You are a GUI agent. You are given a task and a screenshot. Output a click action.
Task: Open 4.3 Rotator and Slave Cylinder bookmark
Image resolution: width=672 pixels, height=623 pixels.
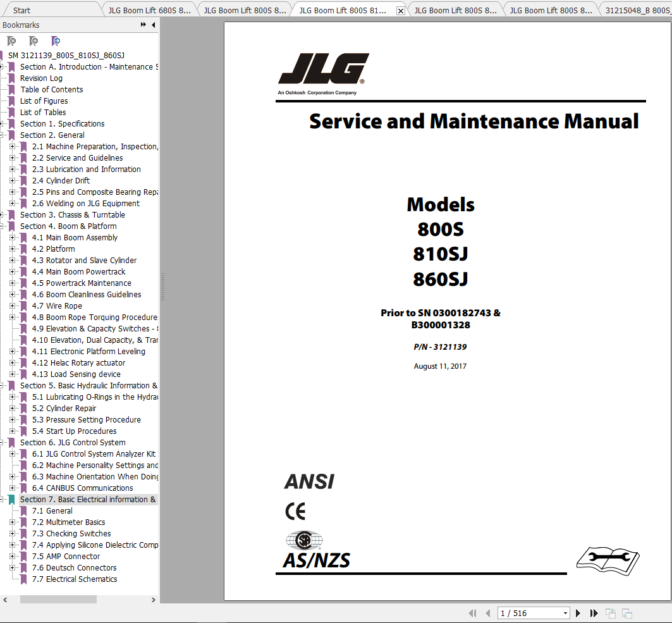[84, 260]
